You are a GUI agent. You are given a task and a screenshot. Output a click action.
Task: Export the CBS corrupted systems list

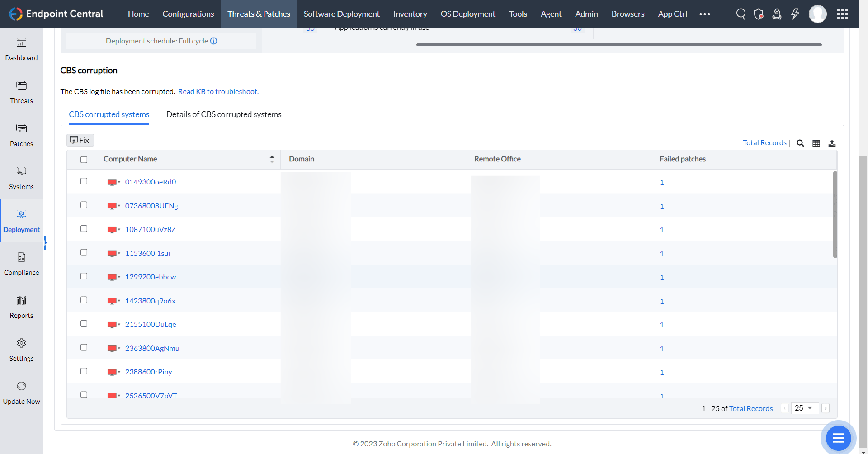[x=832, y=143]
